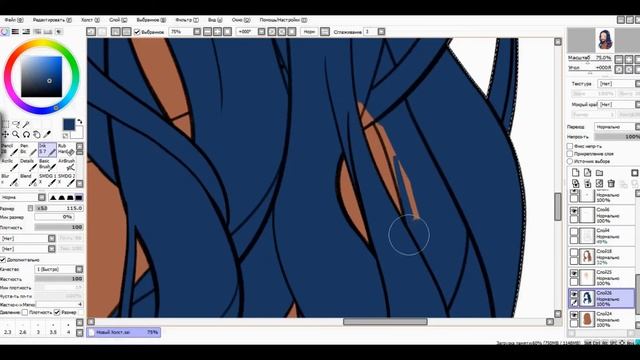Screen dimensions: 640x360
Task: Open the zoom 75% dropdown in toolbar
Action: click(197, 31)
